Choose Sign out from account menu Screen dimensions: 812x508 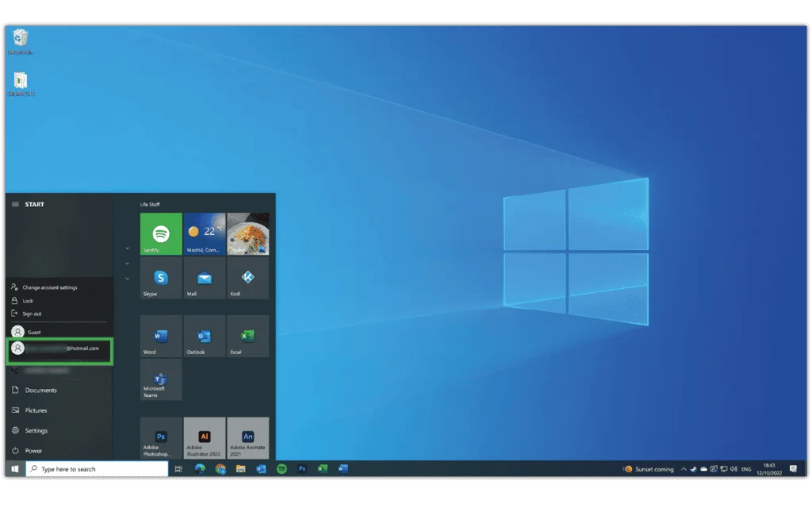tap(32, 314)
